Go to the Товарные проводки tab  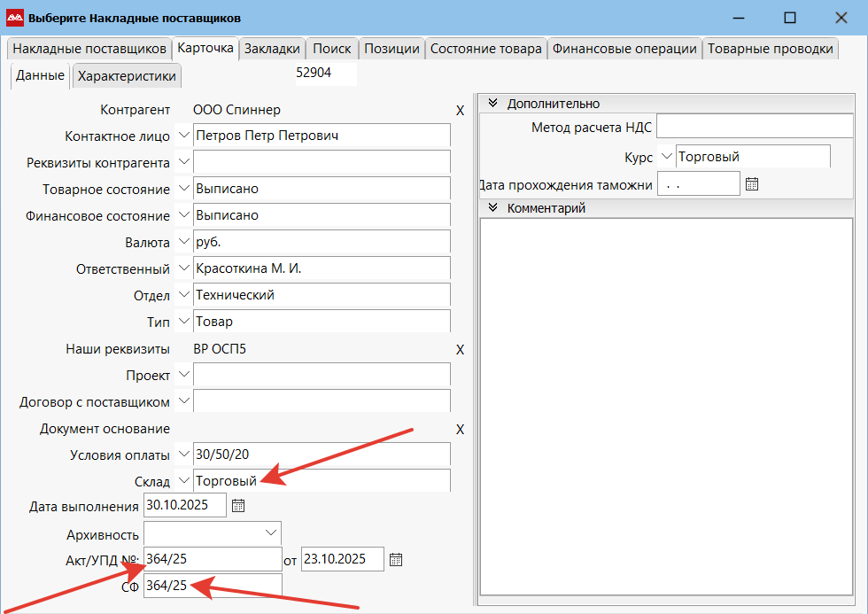click(771, 49)
